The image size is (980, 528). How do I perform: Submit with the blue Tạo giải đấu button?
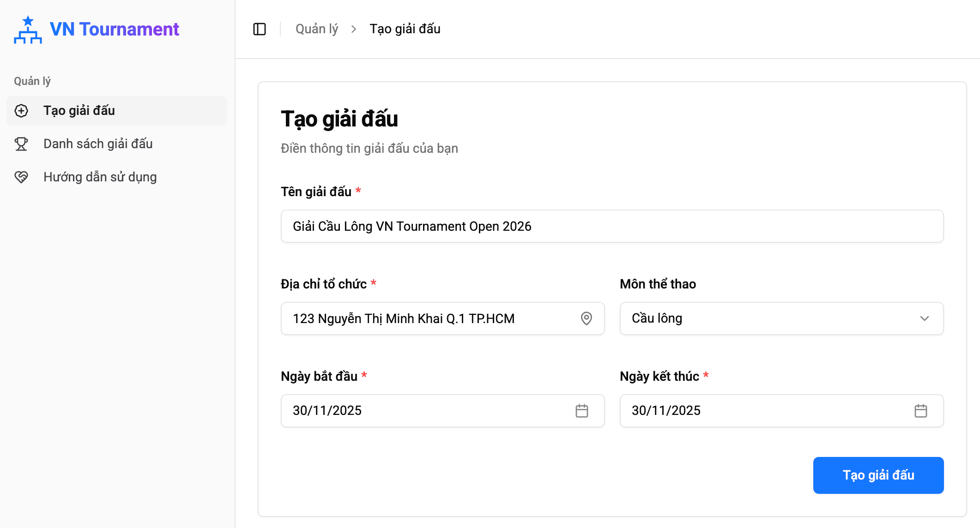878,475
